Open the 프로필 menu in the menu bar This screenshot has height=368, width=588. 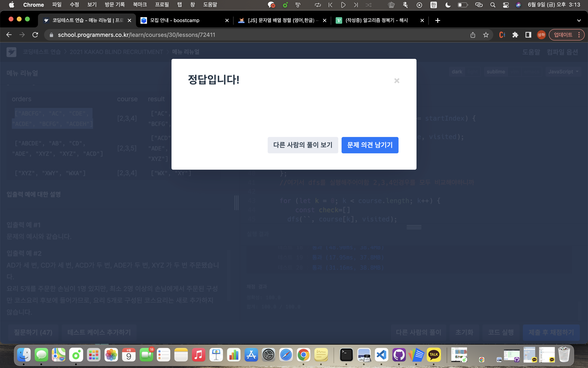[162, 5]
